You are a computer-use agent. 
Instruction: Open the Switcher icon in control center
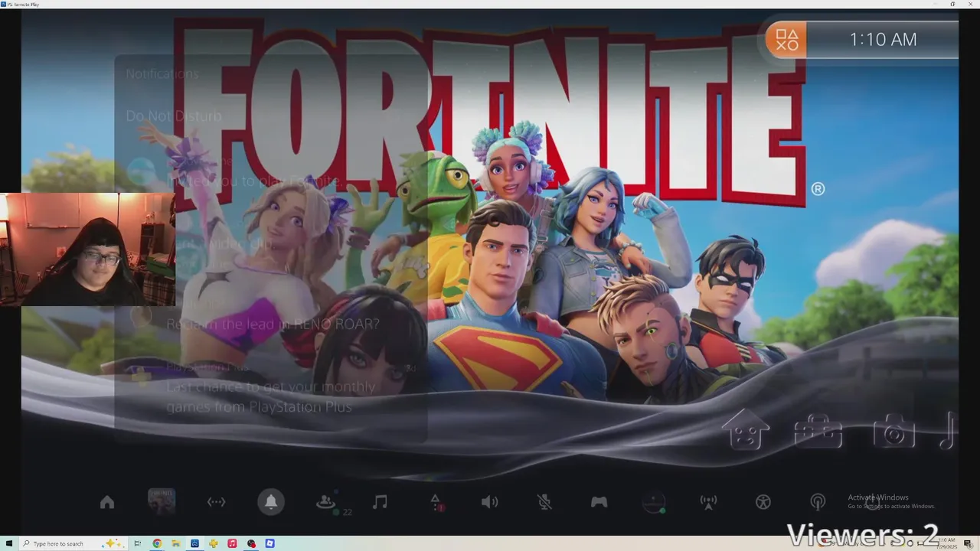[x=217, y=502]
